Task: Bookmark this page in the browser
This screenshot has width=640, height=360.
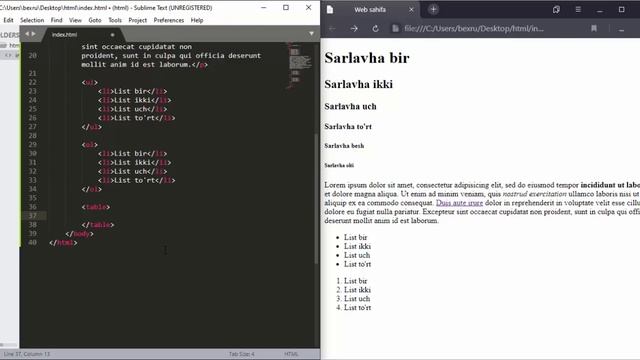Action: (x=594, y=28)
